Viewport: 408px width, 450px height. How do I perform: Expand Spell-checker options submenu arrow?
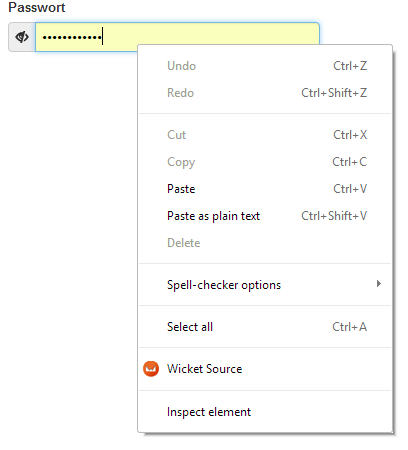click(379, 284)
